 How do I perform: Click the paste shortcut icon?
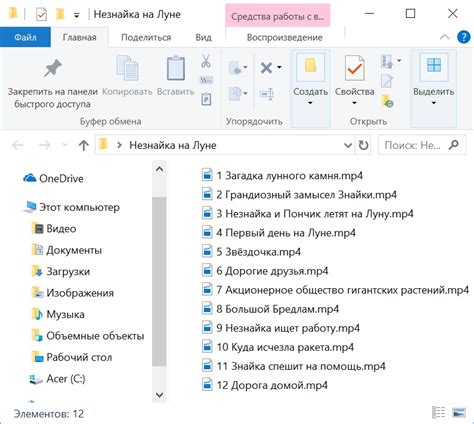206,99
